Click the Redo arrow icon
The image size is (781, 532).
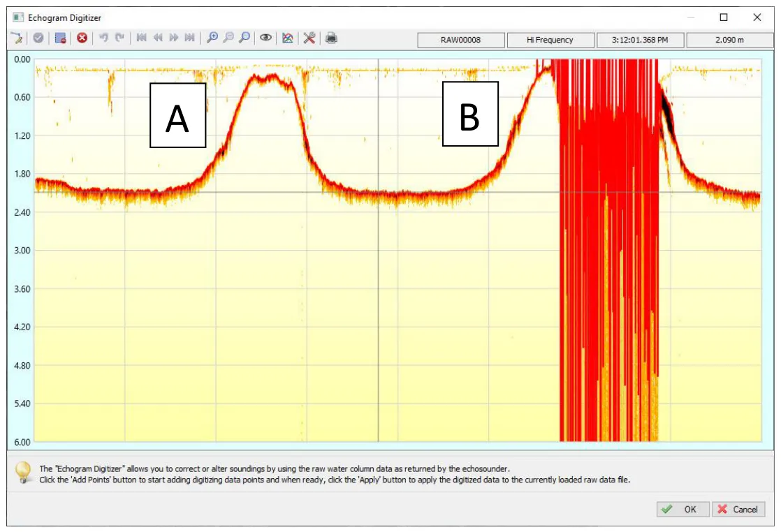(119, 38)
